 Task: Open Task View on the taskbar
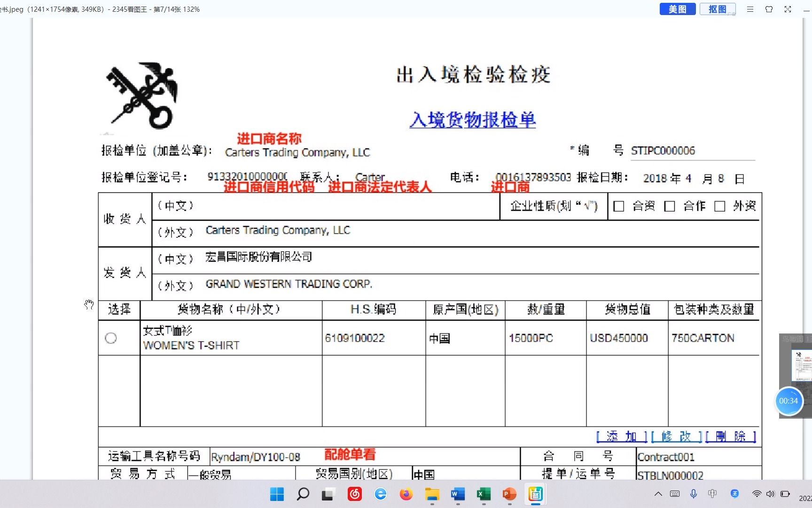328,494
